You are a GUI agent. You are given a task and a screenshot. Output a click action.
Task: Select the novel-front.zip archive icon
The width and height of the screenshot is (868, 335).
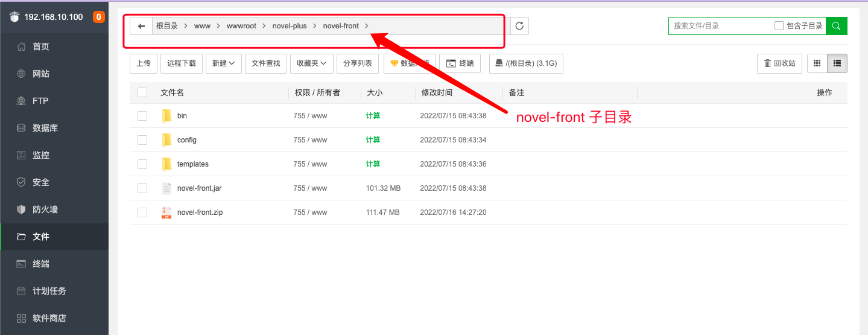166,212
